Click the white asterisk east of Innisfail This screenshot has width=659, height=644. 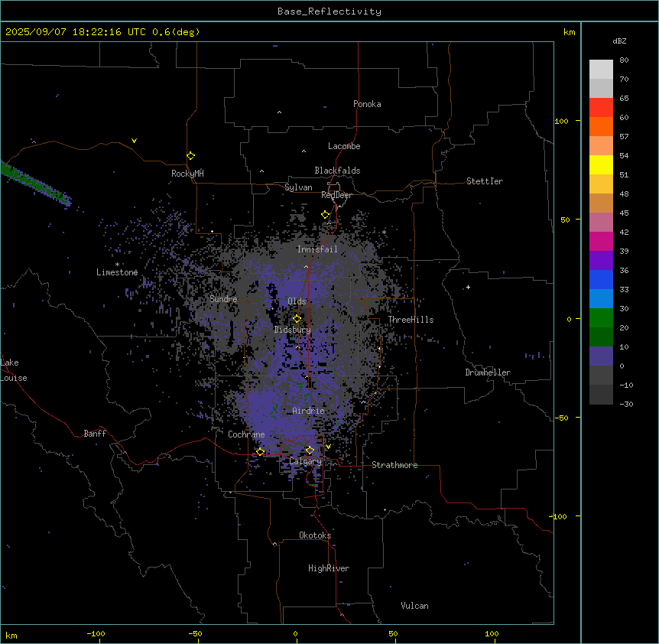[x=384, y=233]
